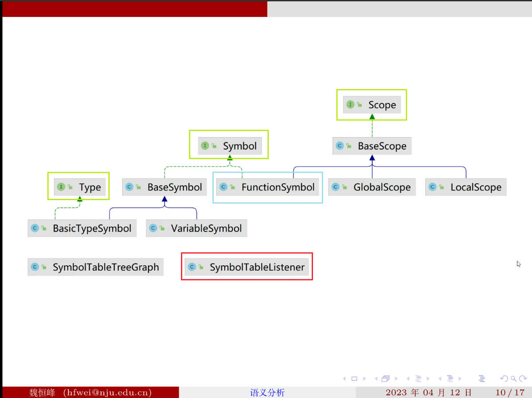This screenshot has width=532, height=398.
Task: Click the slide rectangle navigation icon
Action: pyautogui.click(x=354, y=379)
